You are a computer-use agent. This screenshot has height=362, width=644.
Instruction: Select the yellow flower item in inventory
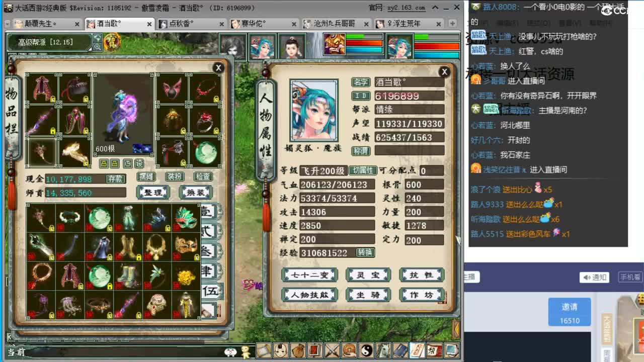pos(186,276)
